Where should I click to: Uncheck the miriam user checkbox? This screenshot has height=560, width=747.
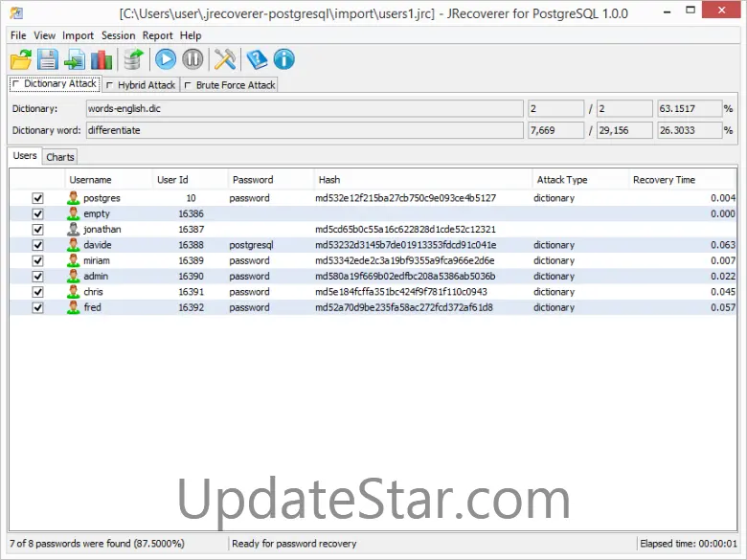[37, 261]
